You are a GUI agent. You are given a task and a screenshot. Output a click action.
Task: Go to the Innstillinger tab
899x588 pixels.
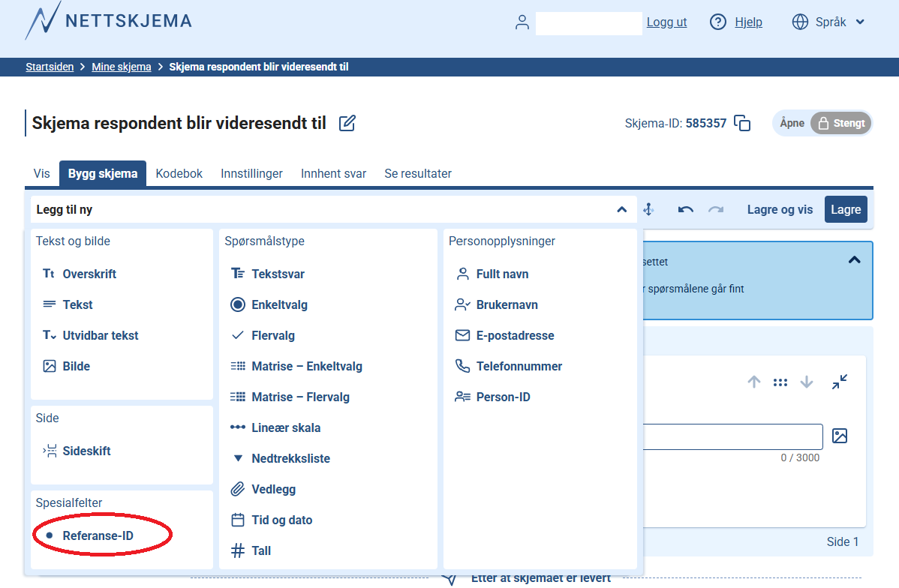[x=251, y=174]
